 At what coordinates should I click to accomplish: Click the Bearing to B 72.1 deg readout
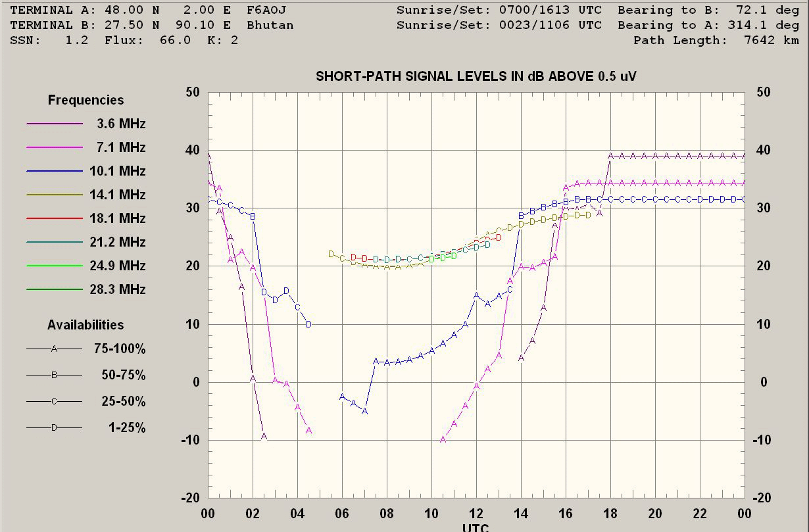pos(708,10)
